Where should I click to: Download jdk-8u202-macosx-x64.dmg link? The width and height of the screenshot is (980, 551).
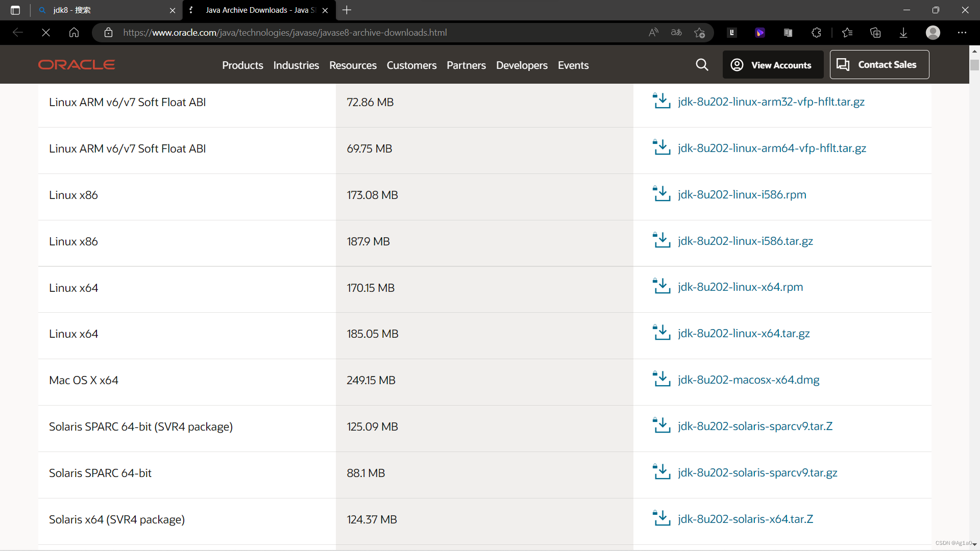pyautogui.click(x=748, y=380)
